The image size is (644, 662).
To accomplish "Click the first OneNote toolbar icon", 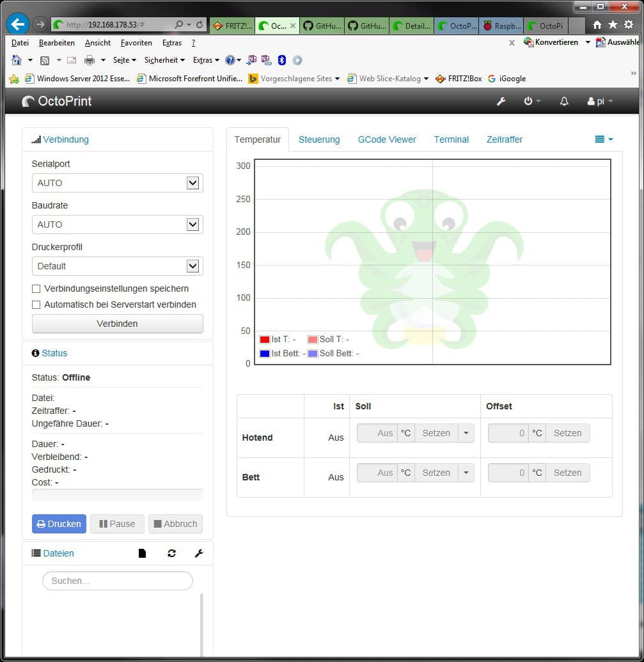I will pyautogui.click(x=252, y=60).
